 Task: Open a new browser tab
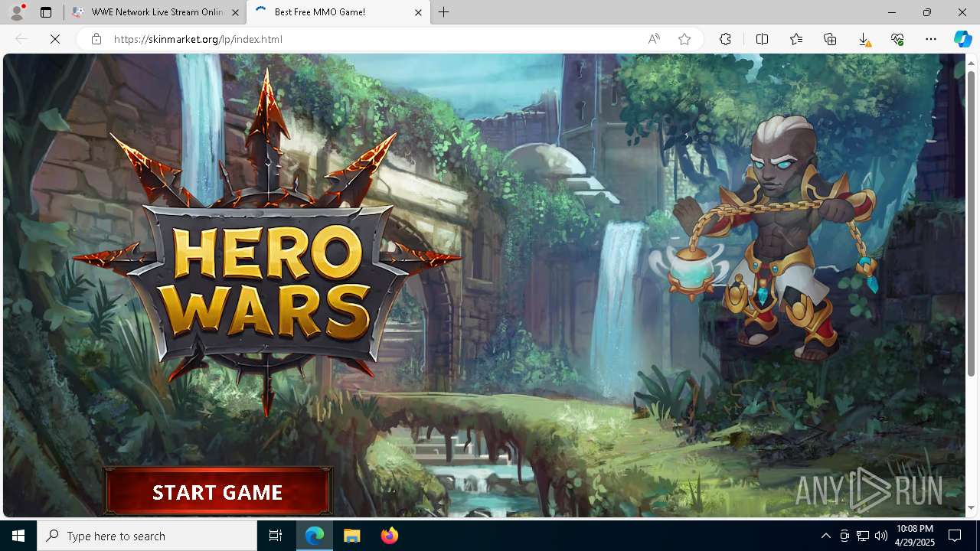[x=444, y=12]
